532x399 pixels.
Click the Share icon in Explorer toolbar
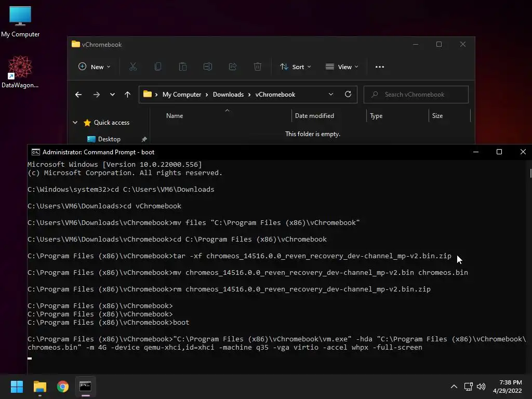coord(233,67)
